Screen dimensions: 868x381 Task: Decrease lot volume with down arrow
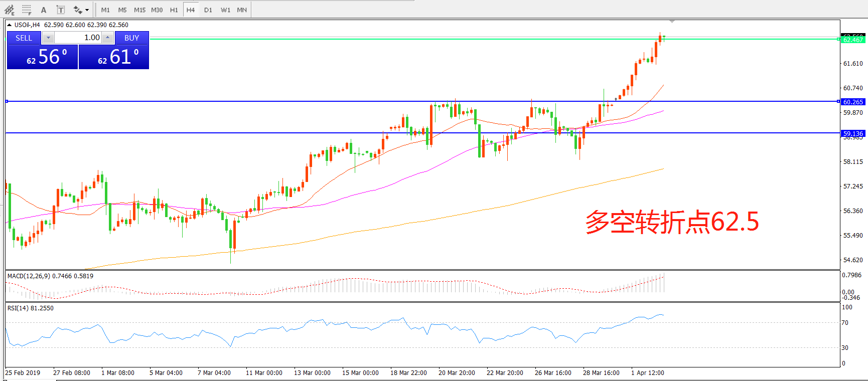point(48,38)
